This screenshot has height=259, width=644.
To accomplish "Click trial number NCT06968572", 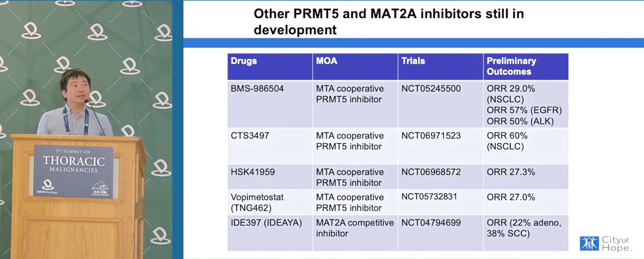I will click(x=431, y=172).
